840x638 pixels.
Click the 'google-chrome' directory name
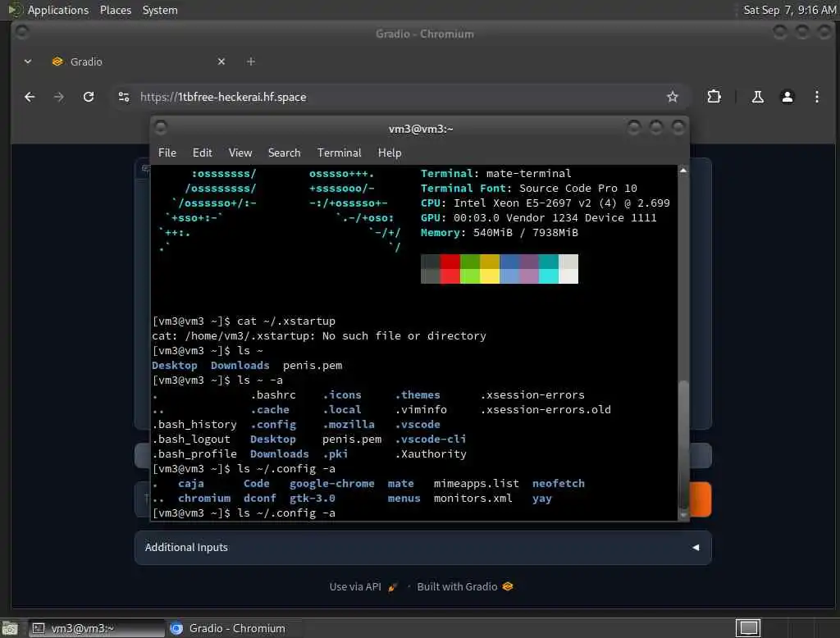coord(331,483)
